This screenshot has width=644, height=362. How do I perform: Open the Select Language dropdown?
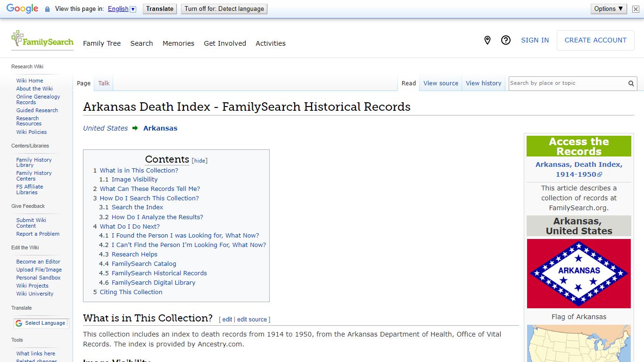(x=41, y=323)
